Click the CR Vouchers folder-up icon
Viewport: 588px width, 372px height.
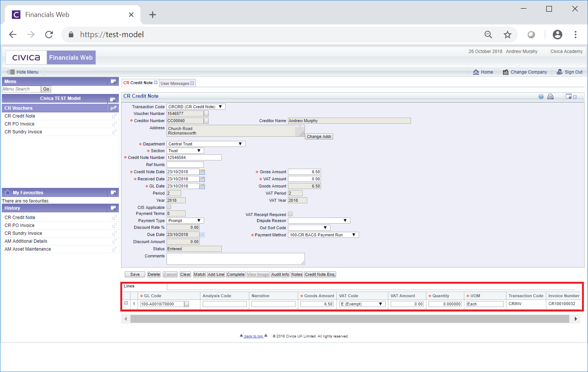click(x=113, y=108)
